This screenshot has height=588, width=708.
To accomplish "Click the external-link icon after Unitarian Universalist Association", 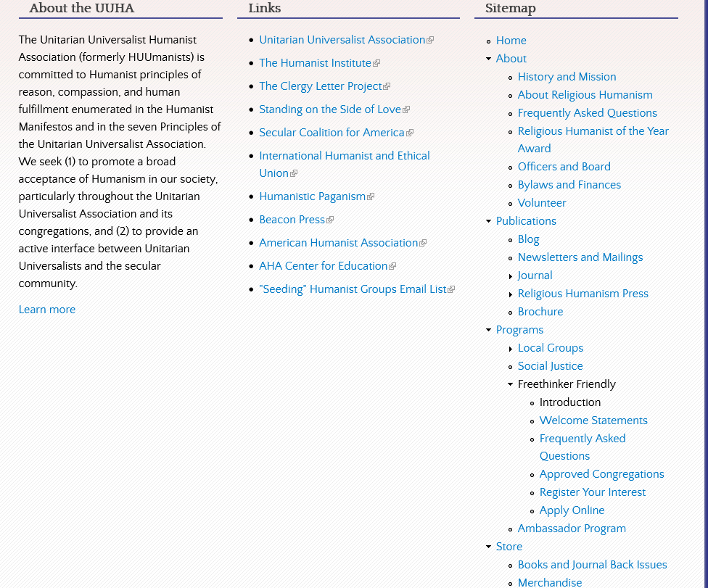I will click(430, 40).
